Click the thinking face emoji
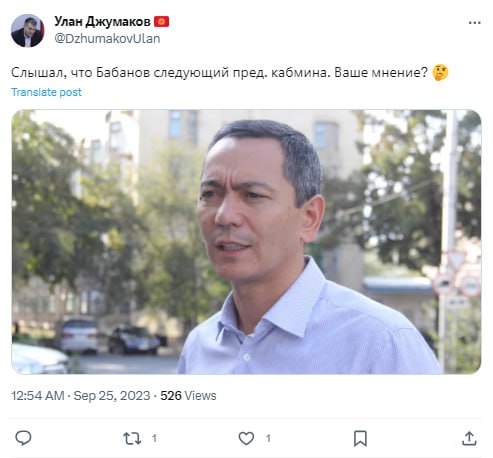 pyautogui.click(x=440, y=72)
